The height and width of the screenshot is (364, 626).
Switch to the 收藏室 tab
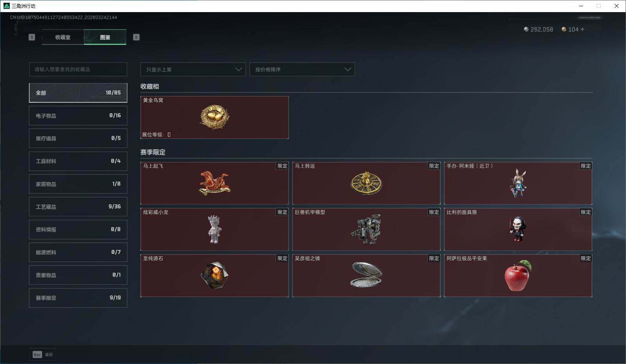click(x=63, y=37)
